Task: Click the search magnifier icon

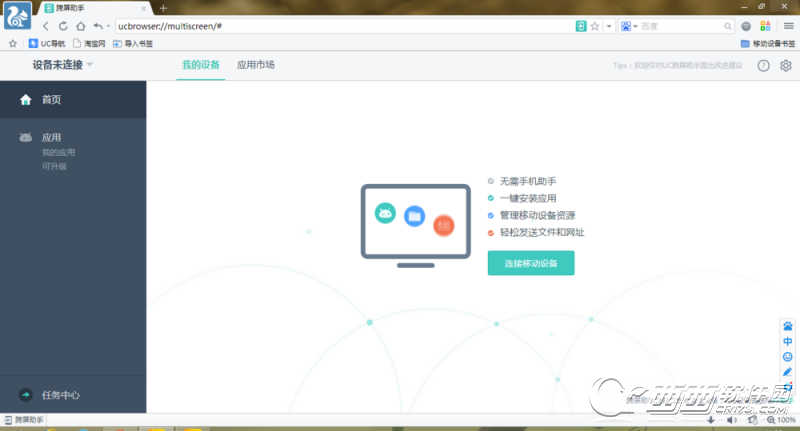Action: click(x=728, y=26)
